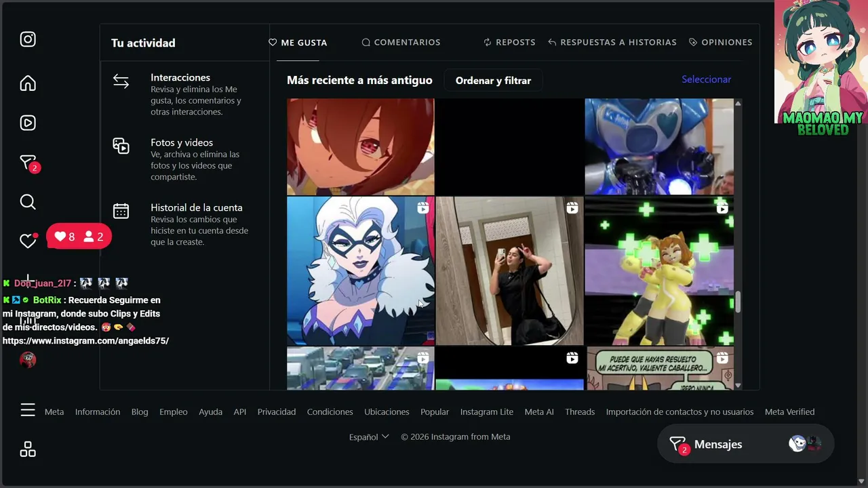868x488 pixels.
Task: Open direct messages icon in left sidebar
Action: point(28,163)
